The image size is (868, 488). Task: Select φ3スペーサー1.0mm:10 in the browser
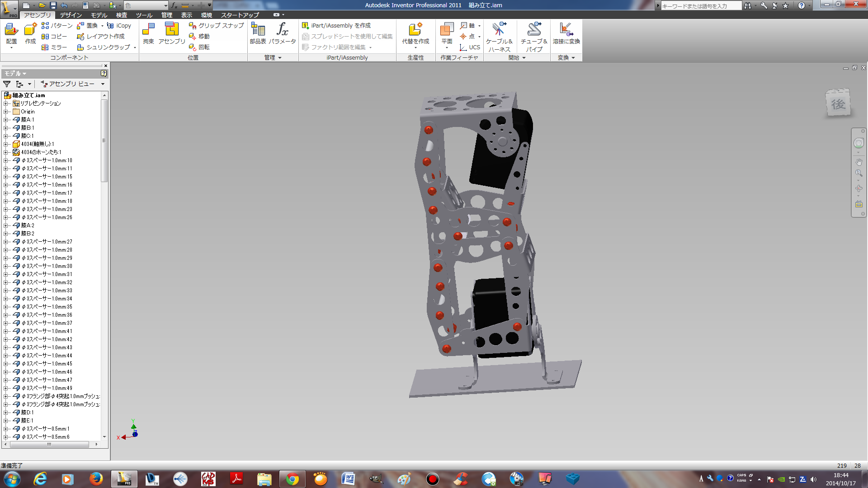[47, 160]
